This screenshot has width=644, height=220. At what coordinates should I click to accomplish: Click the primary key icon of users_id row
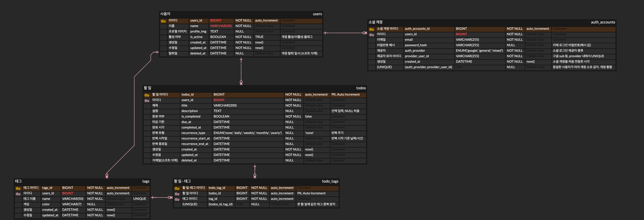[x=163, y=21]
